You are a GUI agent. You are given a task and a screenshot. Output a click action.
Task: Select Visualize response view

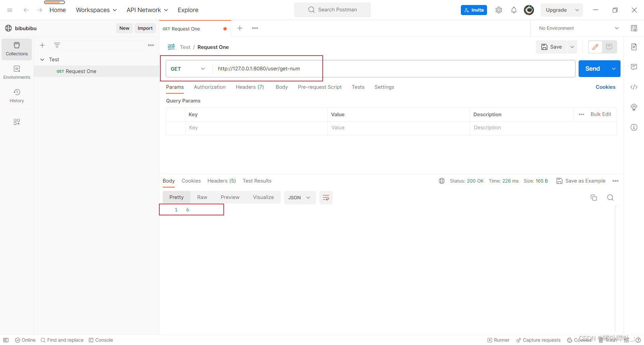tap(263, 197)
